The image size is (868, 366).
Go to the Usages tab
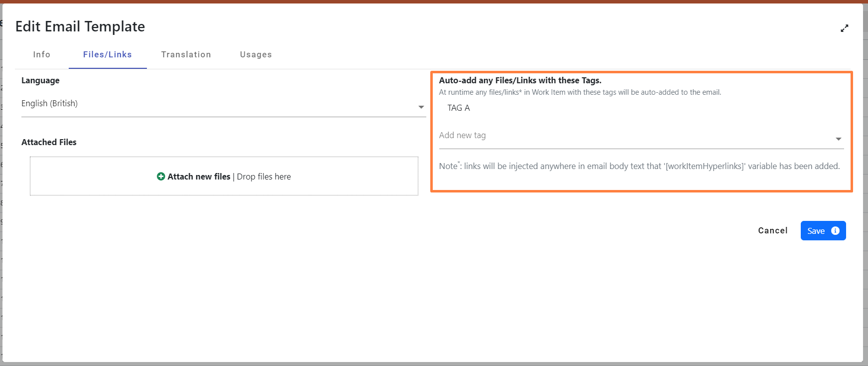tap(256, 55)
